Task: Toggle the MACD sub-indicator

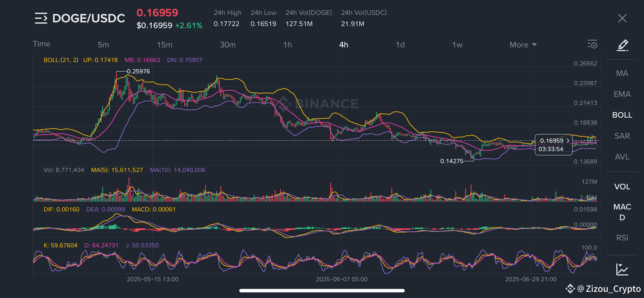Action: point(622,212)
